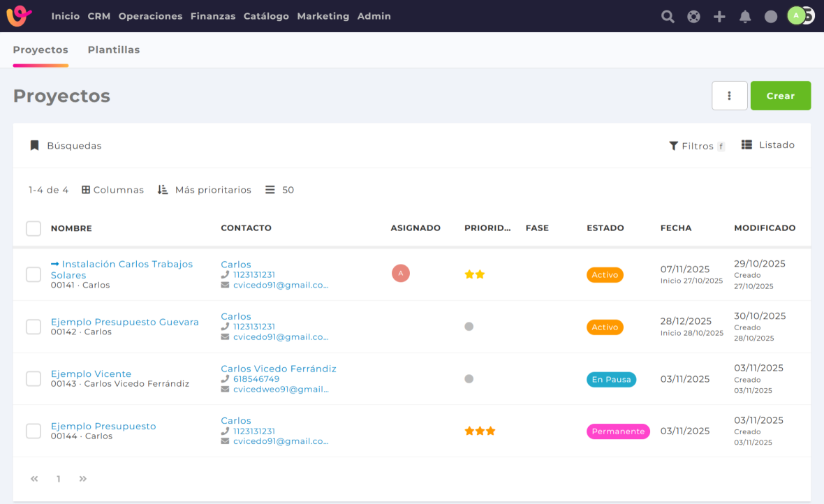Image resolution: width=824 pixels, height=504 pixels.
Task: Select checkbox for Ejemplo Presupuesto Guevara
Action: [x=34, y=327]
